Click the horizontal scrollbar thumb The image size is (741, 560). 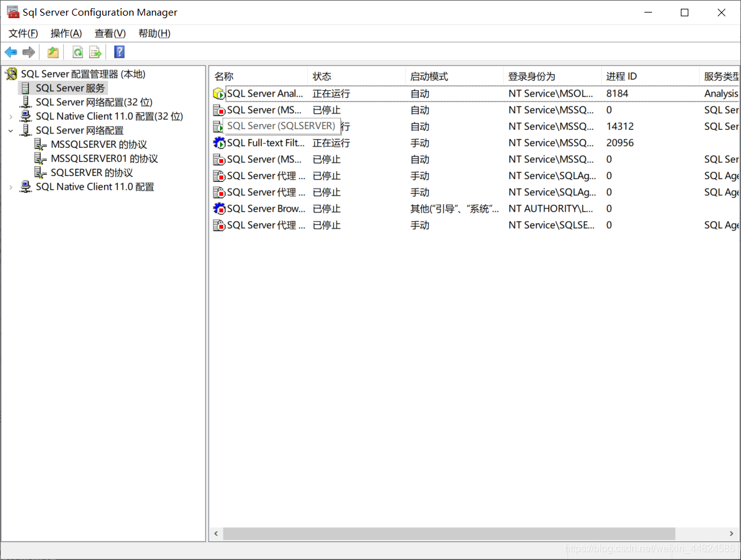point(449,534)
